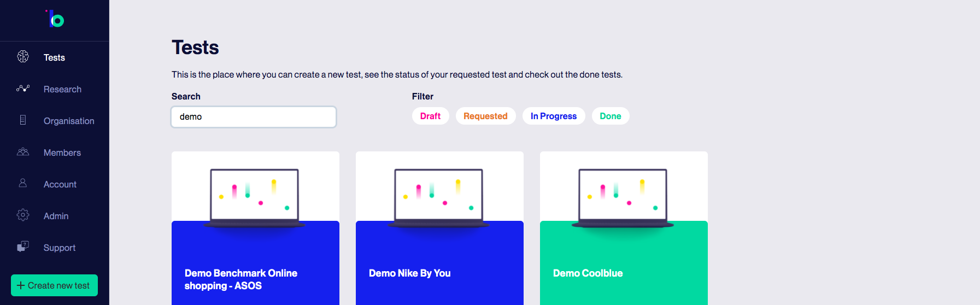Toggle the In Progress filter chip
This screenshot has height=305, width=980.
coord(554,116)
